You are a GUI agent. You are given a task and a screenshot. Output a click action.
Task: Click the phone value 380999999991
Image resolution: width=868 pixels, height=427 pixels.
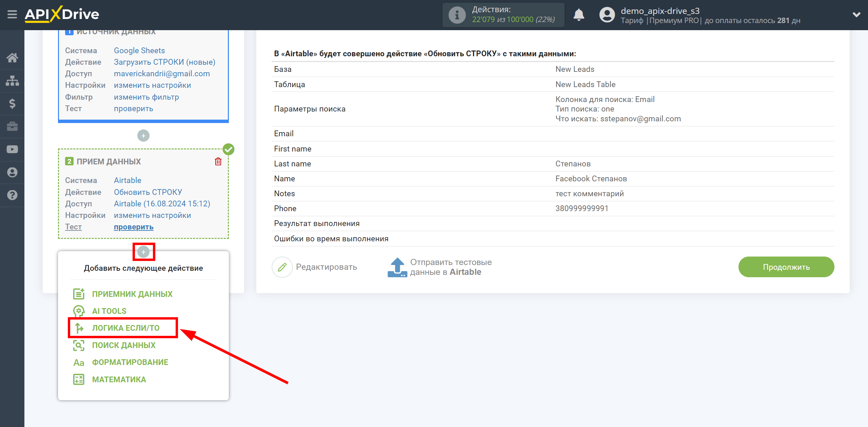tap(582, 208)
